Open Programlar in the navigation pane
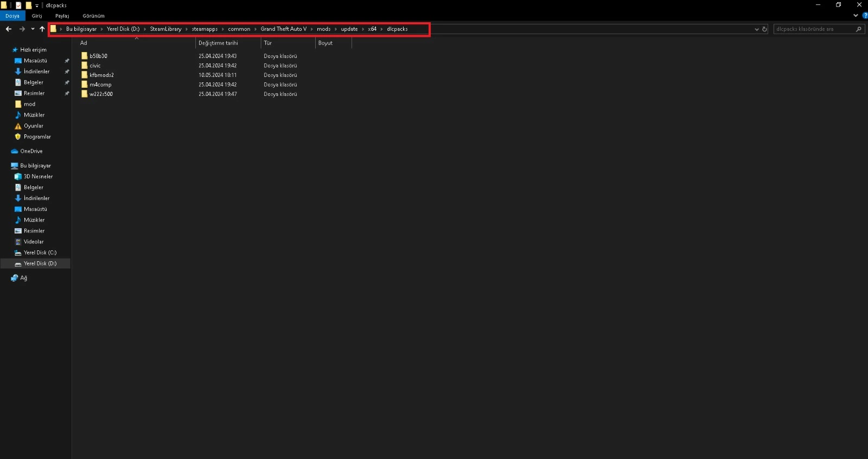The image size is (868, 459). 37,137
